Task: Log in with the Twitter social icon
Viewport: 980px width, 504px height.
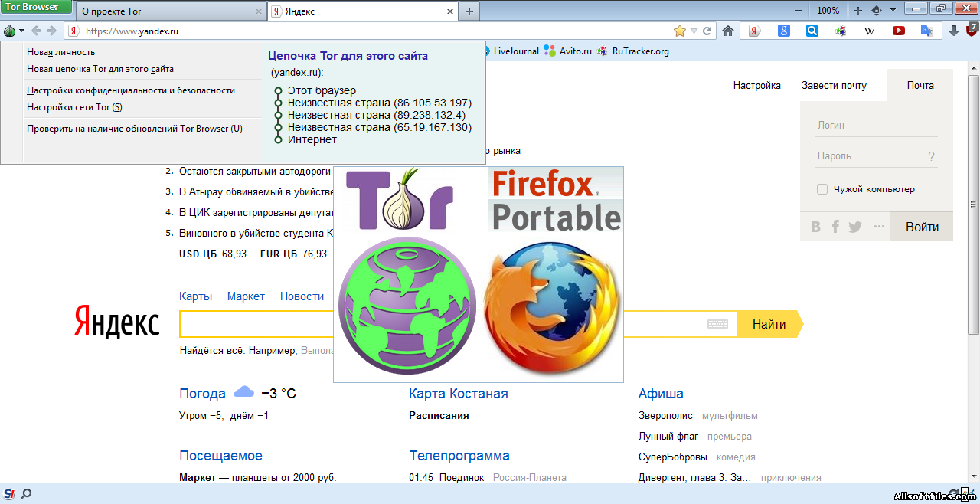Action: 855,227
